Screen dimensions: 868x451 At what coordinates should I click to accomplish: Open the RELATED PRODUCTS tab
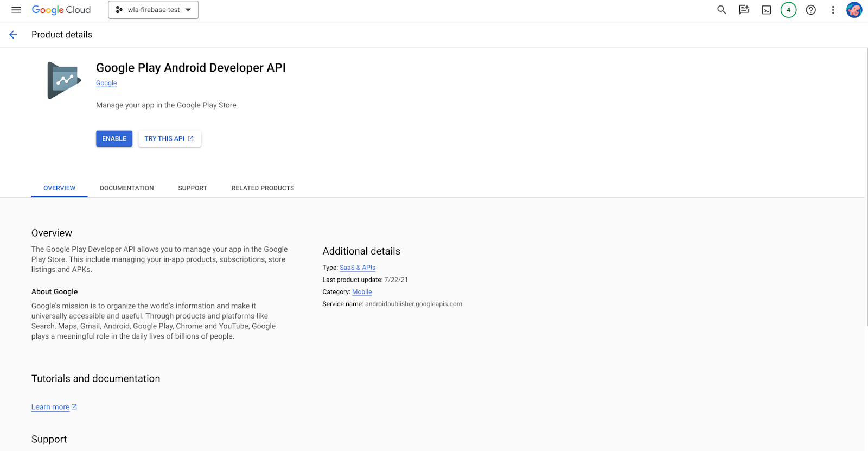(263, 188)
